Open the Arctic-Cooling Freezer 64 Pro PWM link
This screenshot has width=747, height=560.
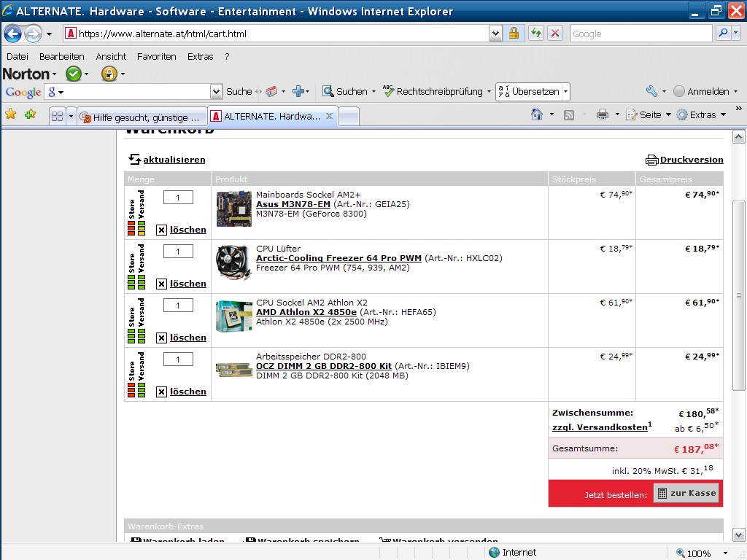pos(338,258)
